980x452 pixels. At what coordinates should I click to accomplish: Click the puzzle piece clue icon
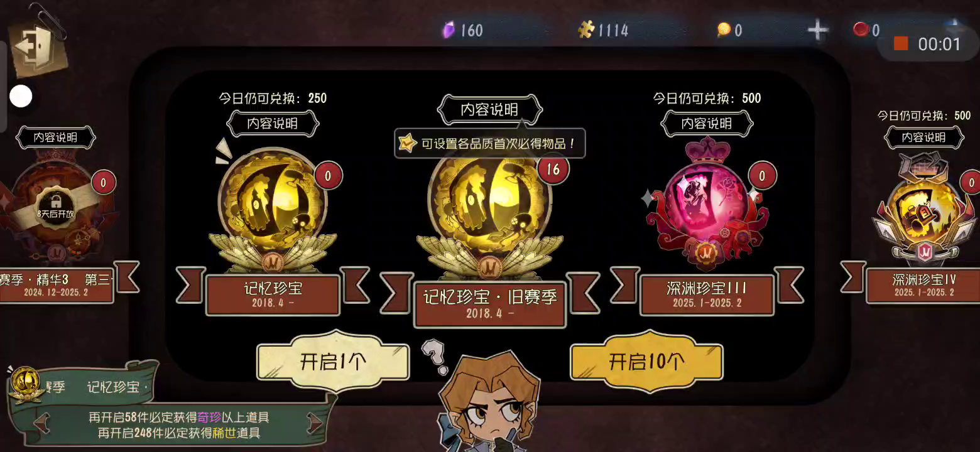(x=586, y=30)
